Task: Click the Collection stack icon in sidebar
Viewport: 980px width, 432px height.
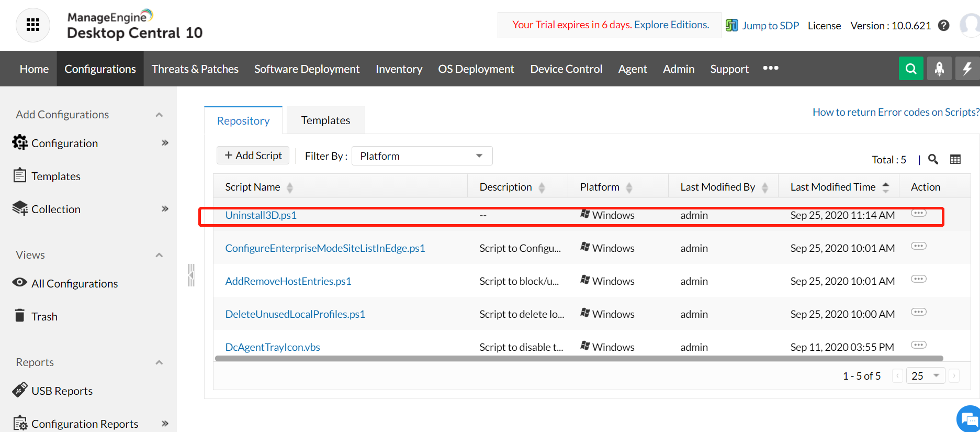Action: [20, 208]
